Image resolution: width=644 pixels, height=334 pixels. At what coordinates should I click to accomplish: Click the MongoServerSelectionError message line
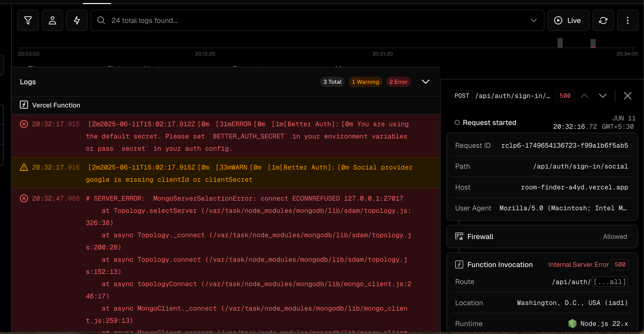point(245,198)
